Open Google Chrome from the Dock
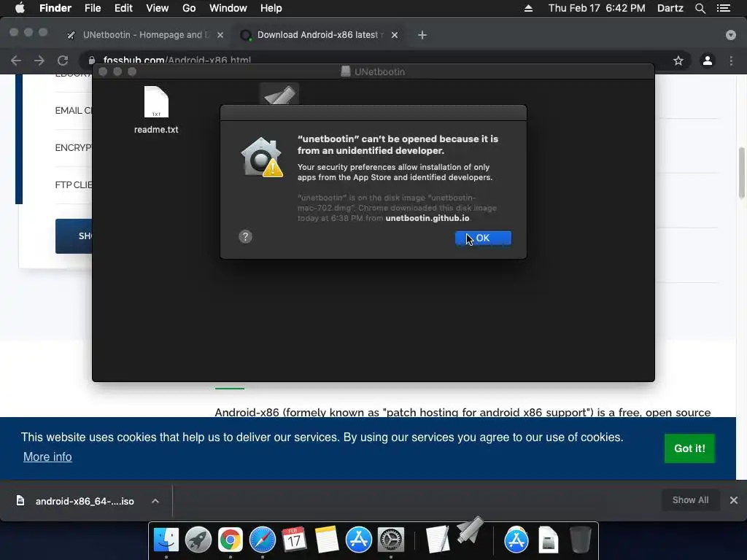Image resolution: width=747 pixels, height=560 pixels. [x=230, y=540]
